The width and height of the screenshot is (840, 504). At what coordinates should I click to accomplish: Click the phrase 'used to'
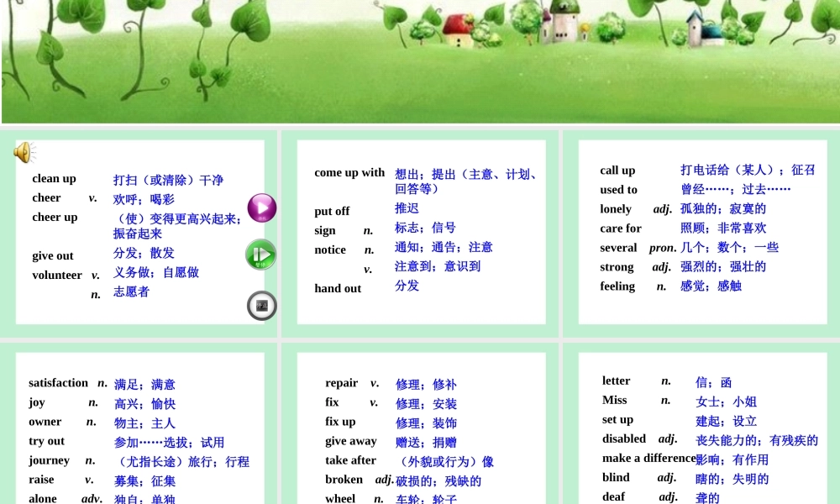(x=618, y=190)
